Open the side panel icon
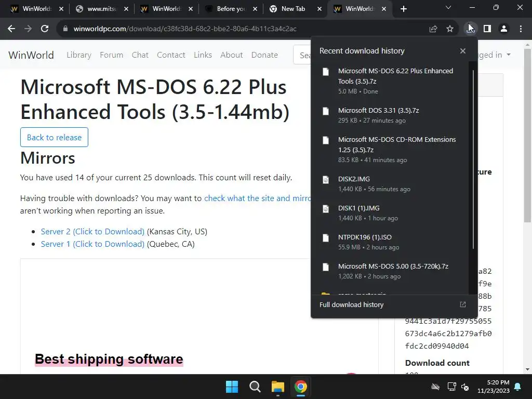This screenshot has height=399, width=532. click(x=487, y=29)
